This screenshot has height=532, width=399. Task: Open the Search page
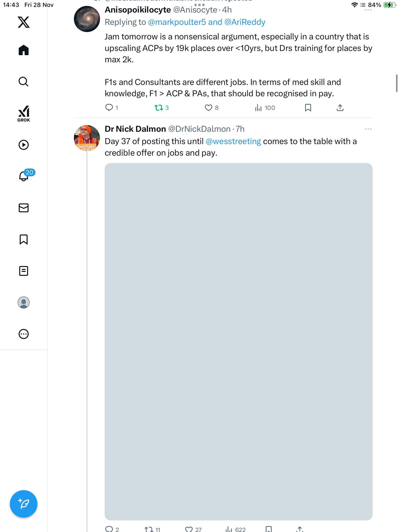coord(24,82)
